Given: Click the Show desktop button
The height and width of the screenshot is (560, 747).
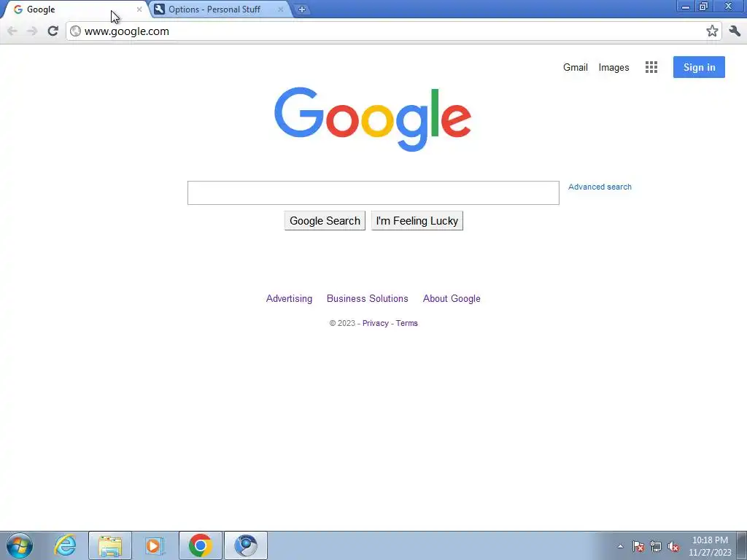Looking at the screenshot, I should (742, 545).
